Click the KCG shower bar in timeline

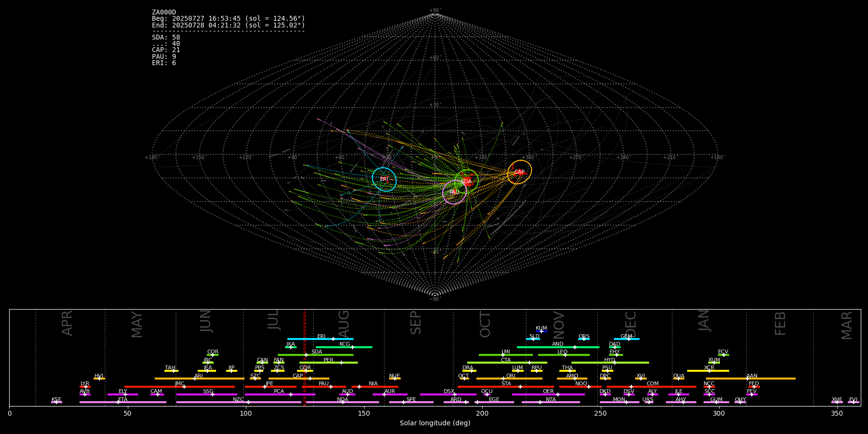[x=344, y=347]
